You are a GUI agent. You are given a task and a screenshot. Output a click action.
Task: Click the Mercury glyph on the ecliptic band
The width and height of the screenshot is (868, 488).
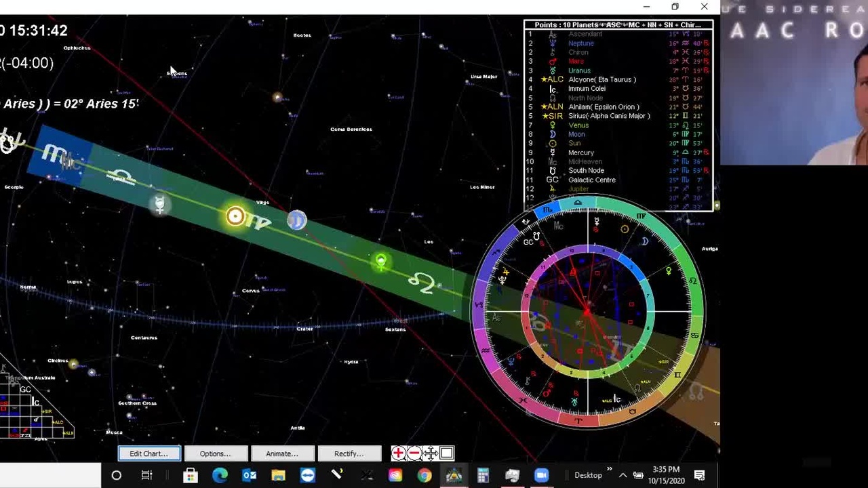pos(160,205)
